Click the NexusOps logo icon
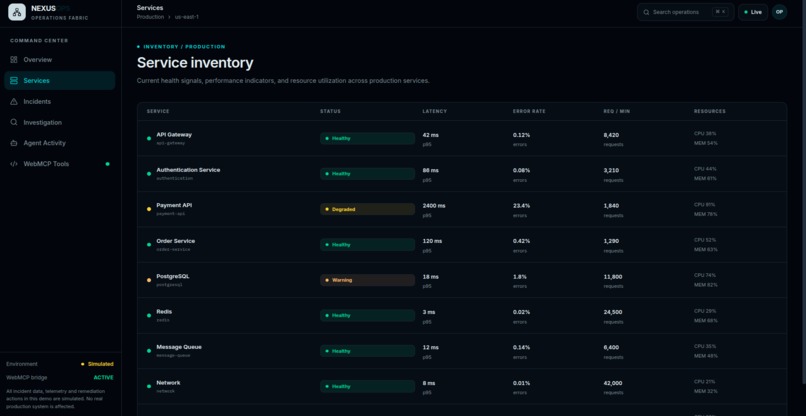Screen dimensions: 806x416 pyautogui.click(x=16, y=12)
